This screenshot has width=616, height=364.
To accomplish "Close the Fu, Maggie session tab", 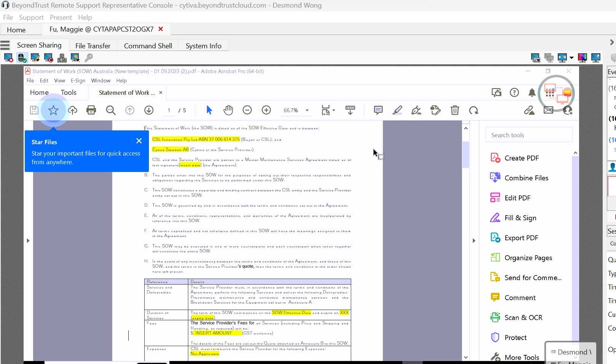I will 161,29.
